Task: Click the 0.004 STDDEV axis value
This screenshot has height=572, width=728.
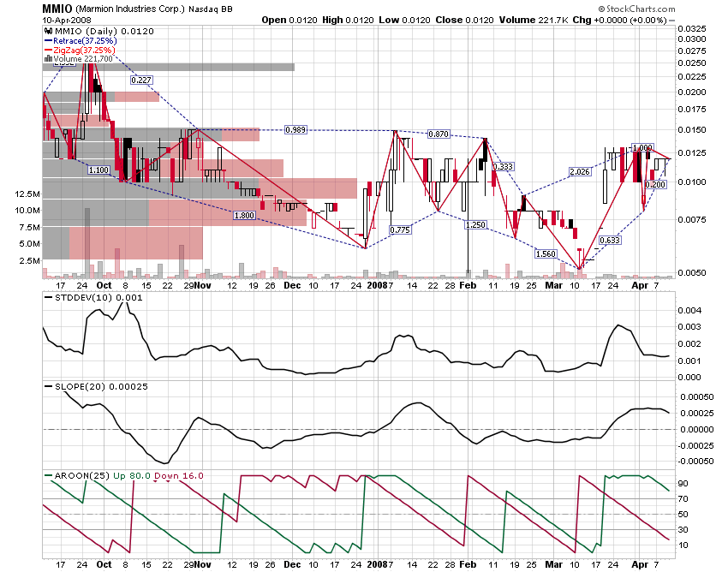Action: point(689,310)
